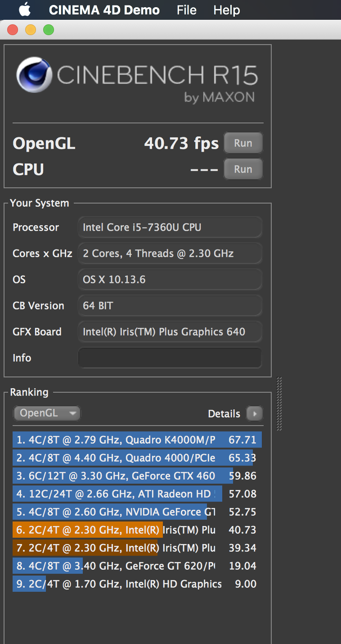Open the OpenGL ranking dropdown

click(x=47, y=413)
